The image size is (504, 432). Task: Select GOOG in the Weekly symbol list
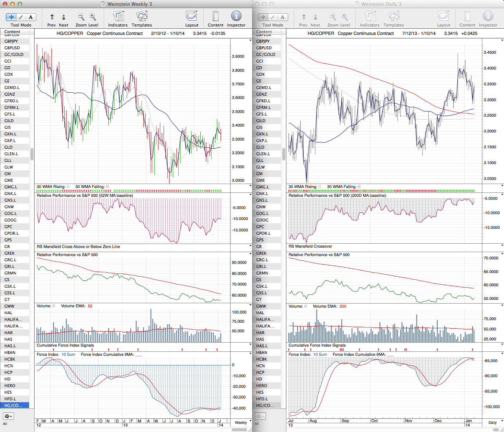click(11, 220)
